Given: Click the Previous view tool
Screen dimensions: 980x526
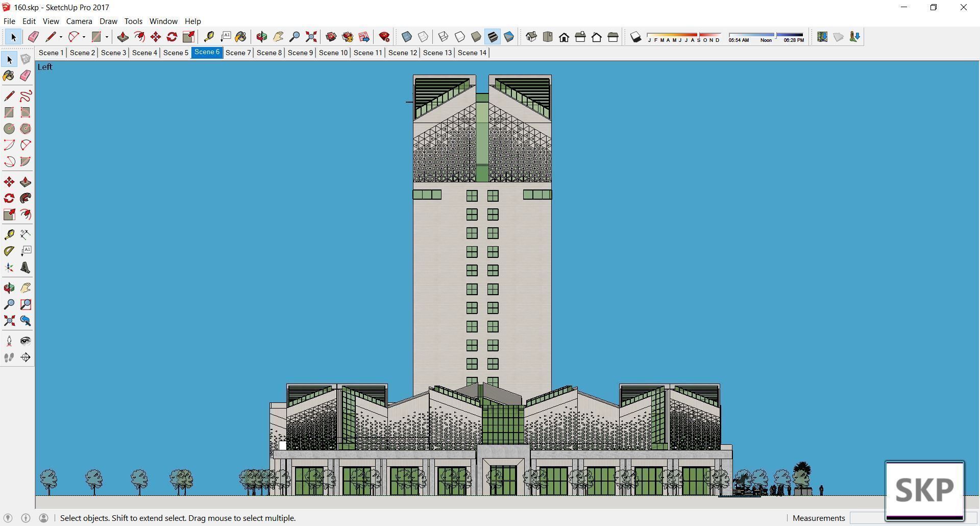Looking at the screenshot, I should pyautogui.click(x=26, y=321).
